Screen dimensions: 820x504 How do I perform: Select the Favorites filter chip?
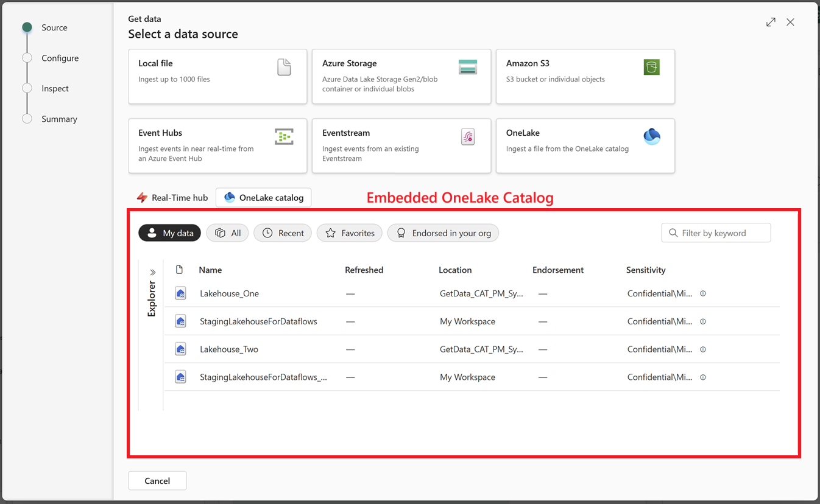click(x=350, y=233)
